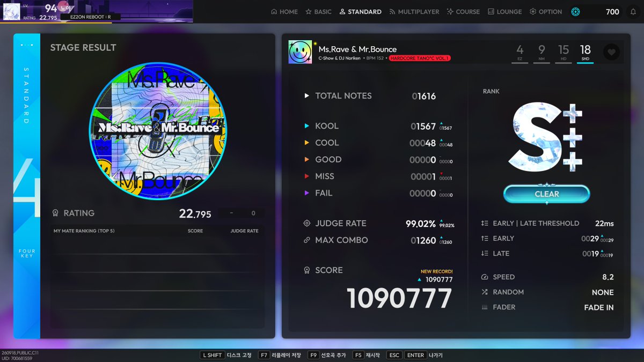Click the 700 currency balance
Image resolution: width=644 pixels, height=362 pixels.
pyautogui.click(x=612, y=12)
